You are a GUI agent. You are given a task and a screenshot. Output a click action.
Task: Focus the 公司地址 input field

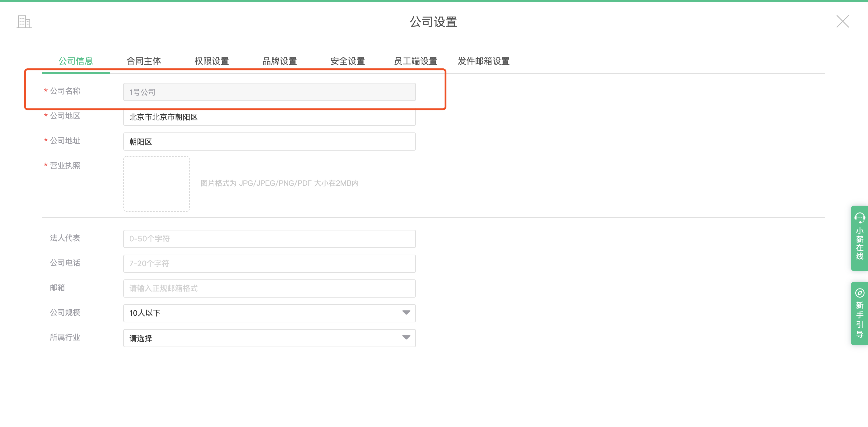point(270,142)
